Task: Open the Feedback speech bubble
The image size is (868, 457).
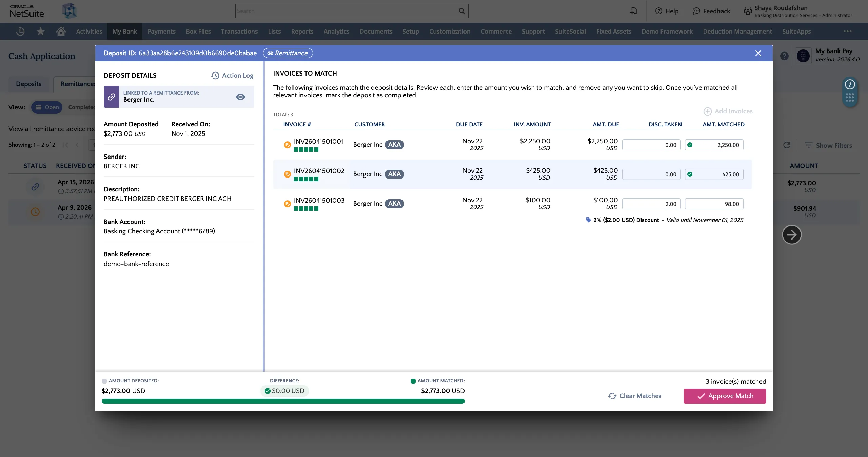Action: click(696, 11)
